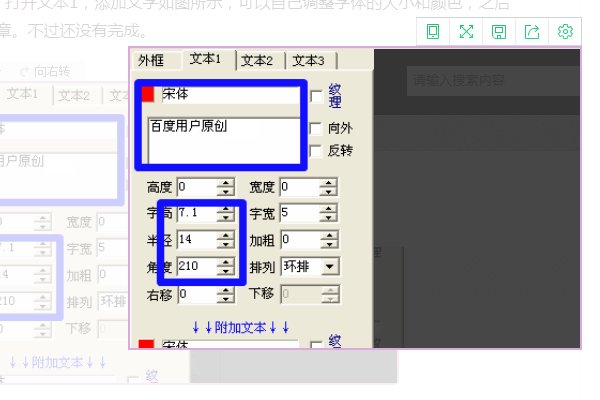Open the 排列 环排 dropdown arrow

pyautogui.click(x=329, y=266)
